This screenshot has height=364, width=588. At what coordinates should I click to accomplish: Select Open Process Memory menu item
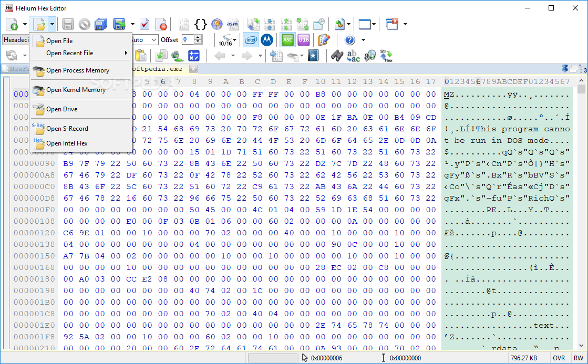point(80,70)
